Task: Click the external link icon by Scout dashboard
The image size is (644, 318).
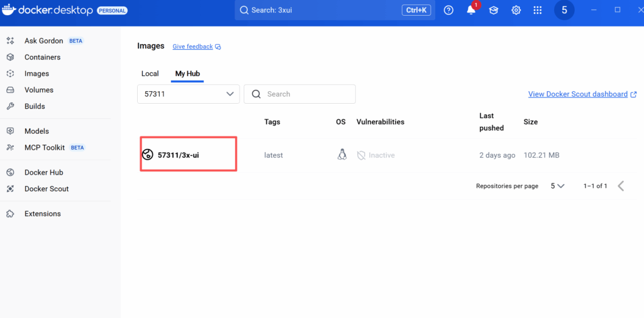Action: click(633, 94)
